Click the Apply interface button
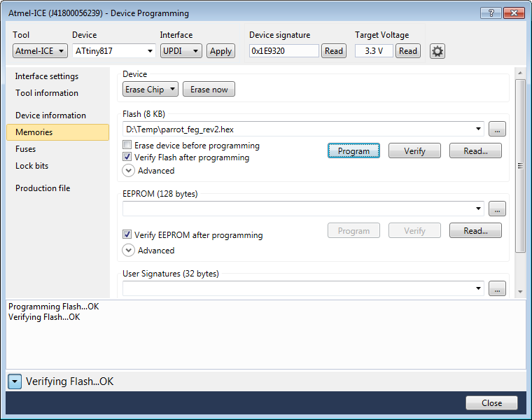 pyautogui.click(x=221, y=51)
